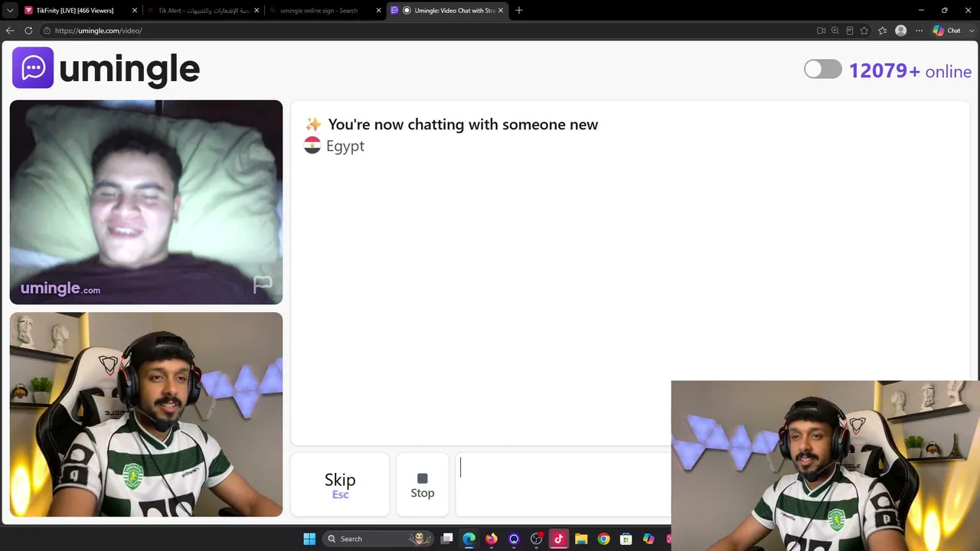Report the stranger using the flag icon

[263, 285]
